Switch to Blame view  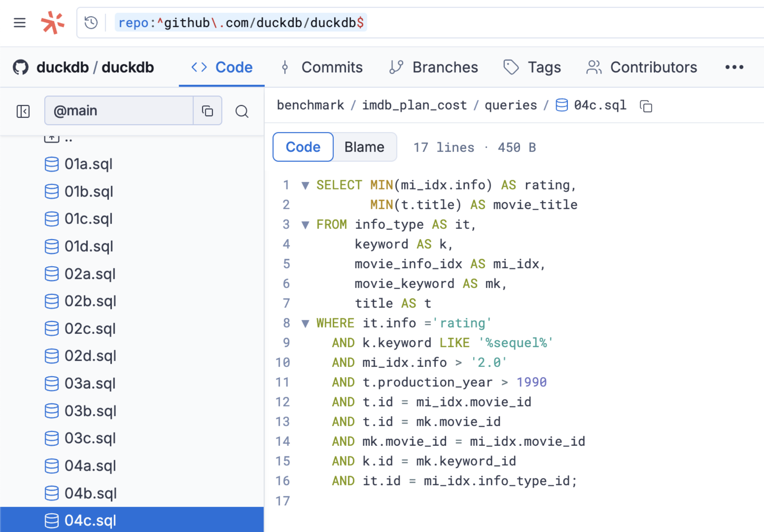click(x=364, y=147)
